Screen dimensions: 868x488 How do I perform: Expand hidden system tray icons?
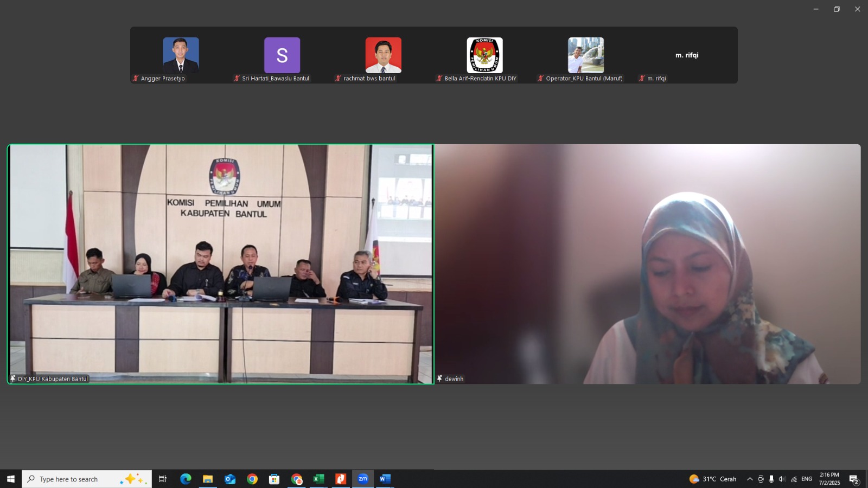click(x=750, y=479)
